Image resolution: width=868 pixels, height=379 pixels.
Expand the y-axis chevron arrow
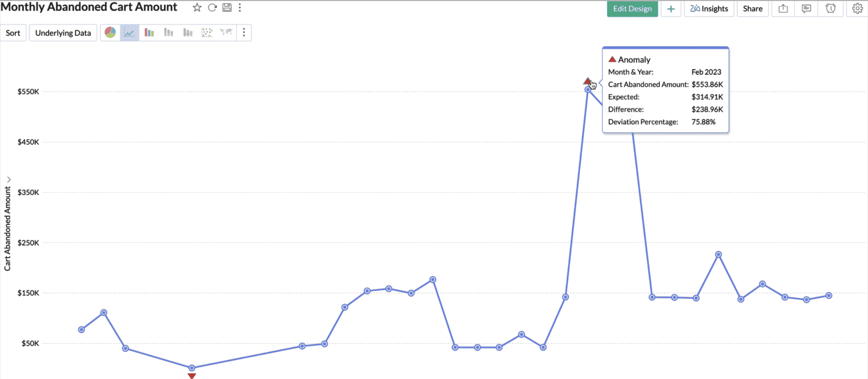tap(9, 180)
